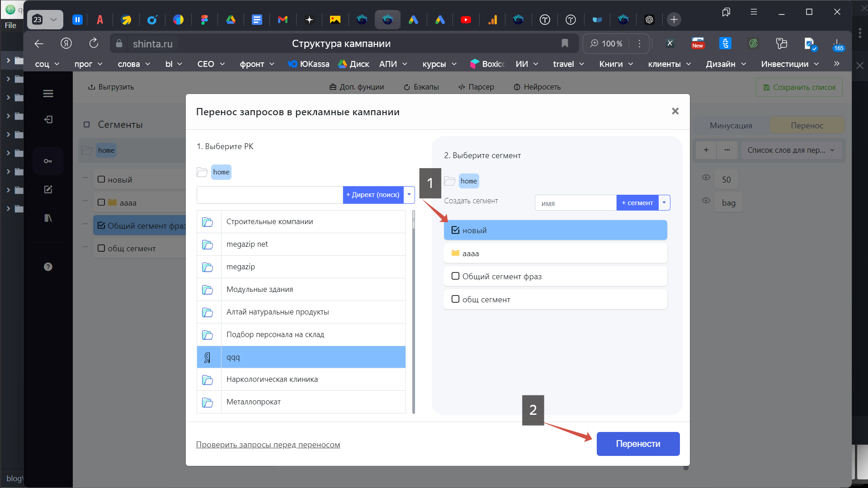
Task: Switch to the Gmail browser tab
Action: tap(283, 19)
